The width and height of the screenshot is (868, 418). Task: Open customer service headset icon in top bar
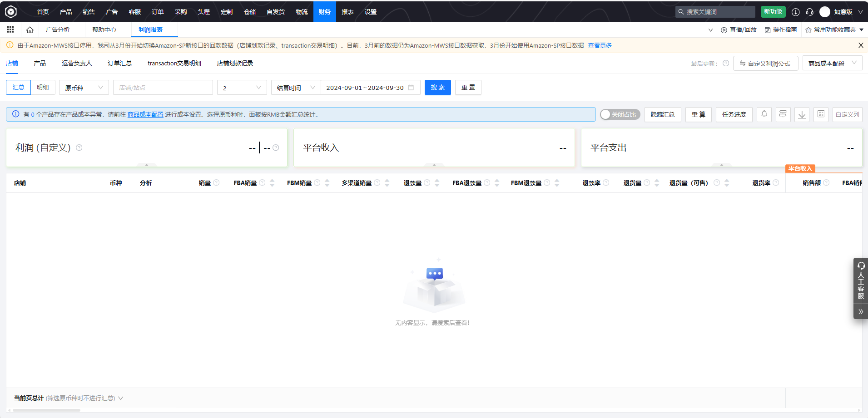[809, 12]
